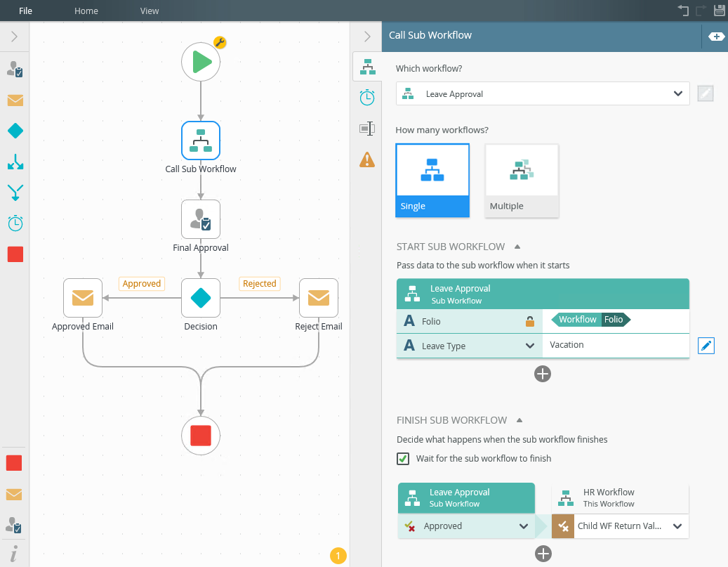Select the Decision diamond node

pos(201,298)
